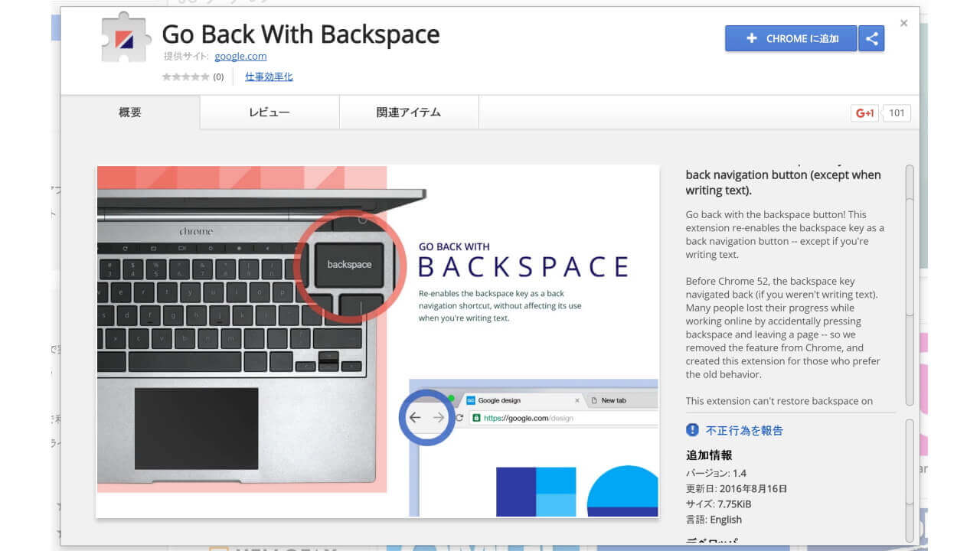Image resolution: width=980 pixels, height=551 pixels.
Task: Report abuse via the 不正行為を報告 link
Action: click(744, 431)
